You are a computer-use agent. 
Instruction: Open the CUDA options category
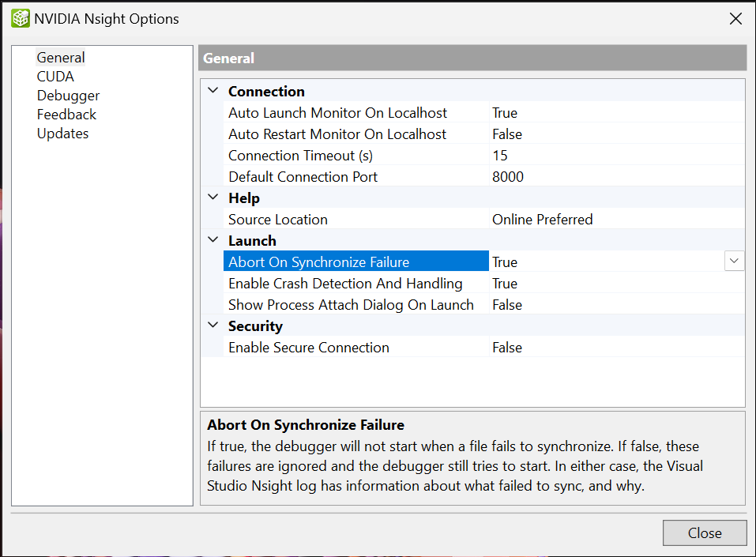pos(55,76)
